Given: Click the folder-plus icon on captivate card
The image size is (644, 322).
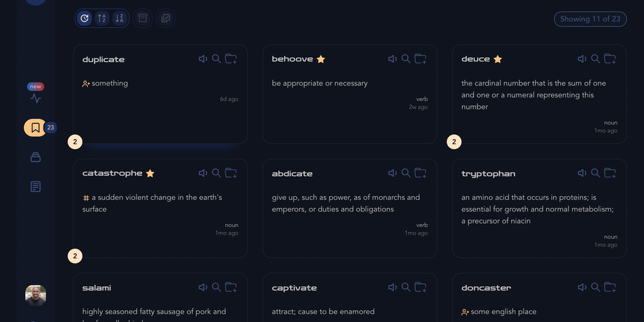Looking at the screenshot, I should [x=420, y=287].
